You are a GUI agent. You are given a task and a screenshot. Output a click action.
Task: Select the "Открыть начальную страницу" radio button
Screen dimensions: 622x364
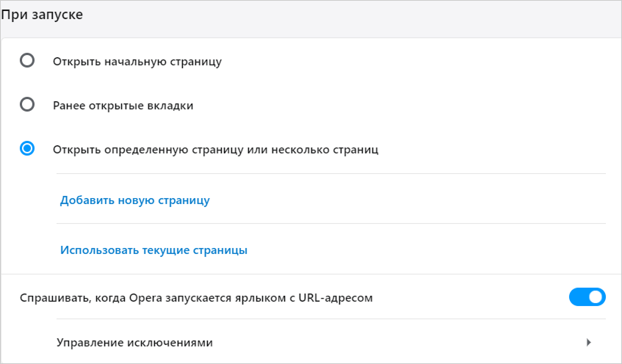(27, 61)
